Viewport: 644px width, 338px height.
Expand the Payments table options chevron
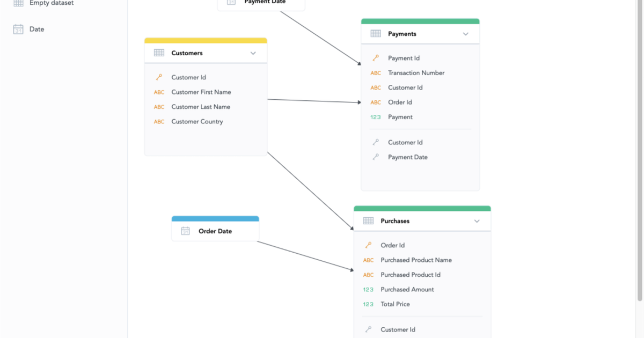[465, 33]
